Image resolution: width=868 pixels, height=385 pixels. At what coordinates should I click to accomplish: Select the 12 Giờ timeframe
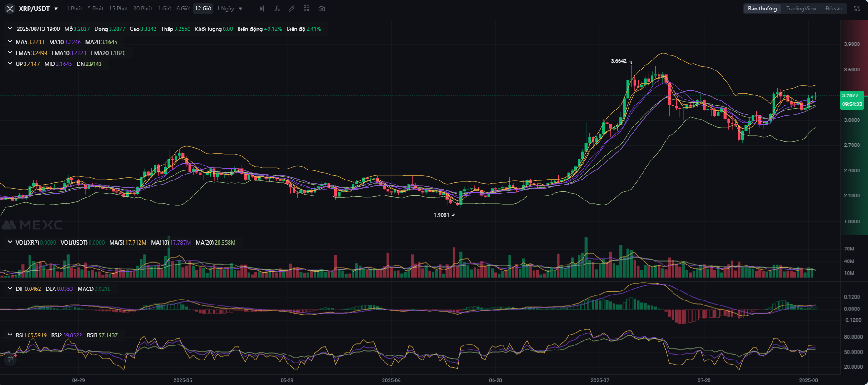pyautogui.click(x=203, y=9)
